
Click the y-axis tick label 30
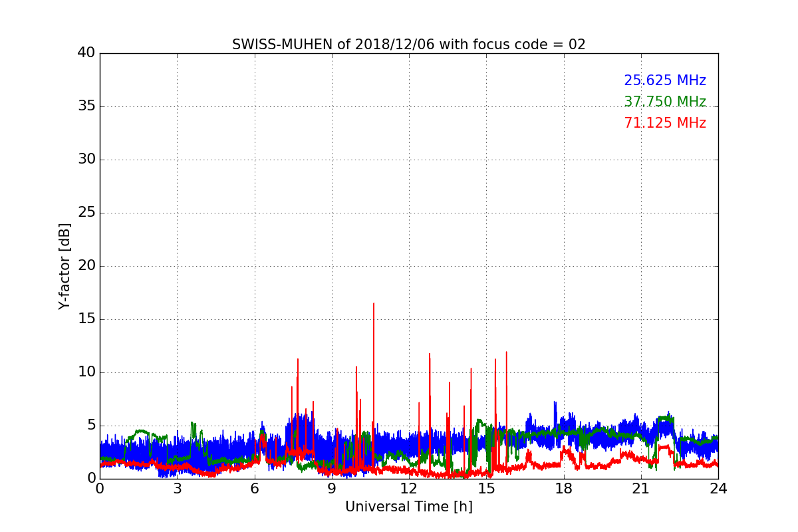(86, 159)
